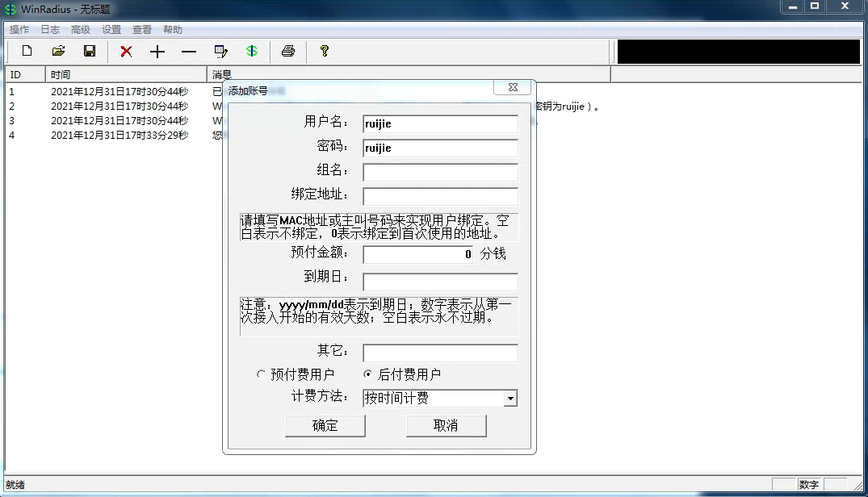Minimize the WinRadius window
The width and height of the screenshot is (868, 497).
tap(792, 6)
